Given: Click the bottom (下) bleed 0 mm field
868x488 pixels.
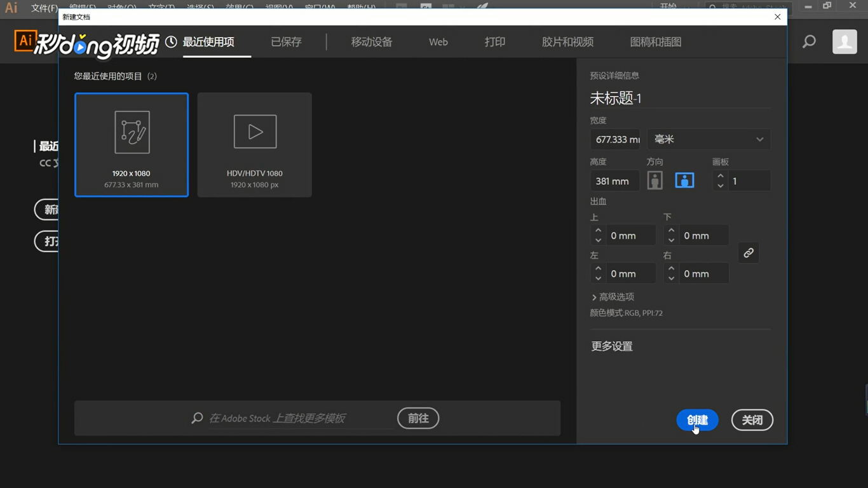Looking at the screenshot, I should 703,235.
